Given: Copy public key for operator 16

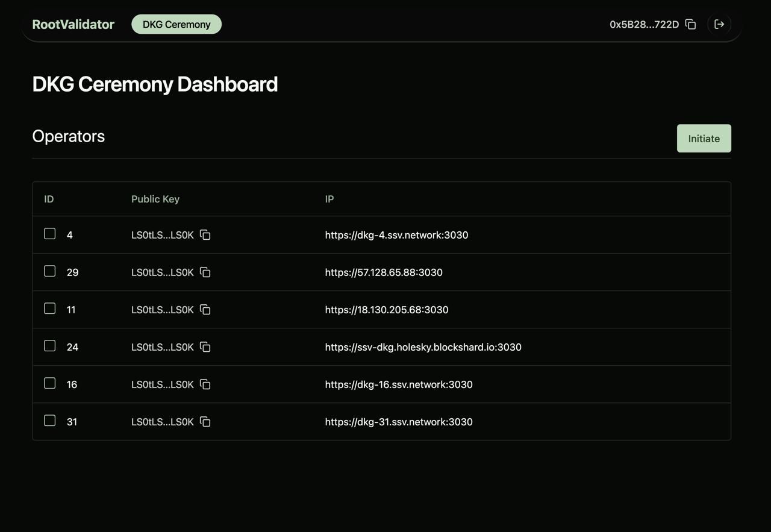Looking at the screenshot, I should 205,384.
